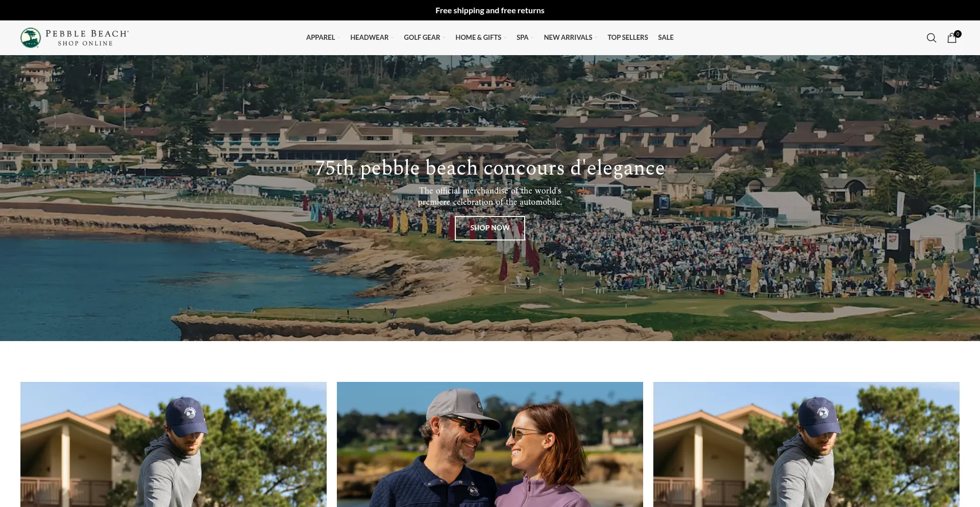This screenshot has width=980, height=507.
Task: Open the Home & Gifts menu
Action: coord(478,37)
